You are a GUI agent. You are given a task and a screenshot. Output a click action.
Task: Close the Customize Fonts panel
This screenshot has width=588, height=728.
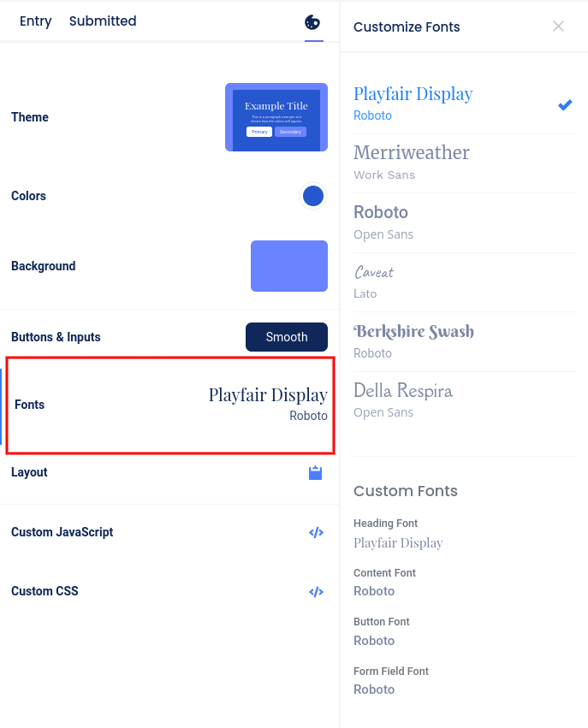558,26
